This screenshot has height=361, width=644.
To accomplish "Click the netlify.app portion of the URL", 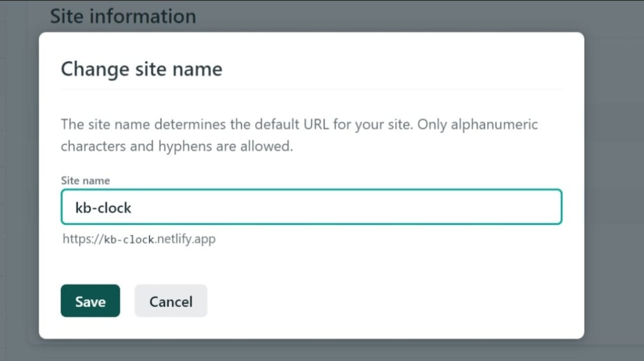I will coord(186,239).
